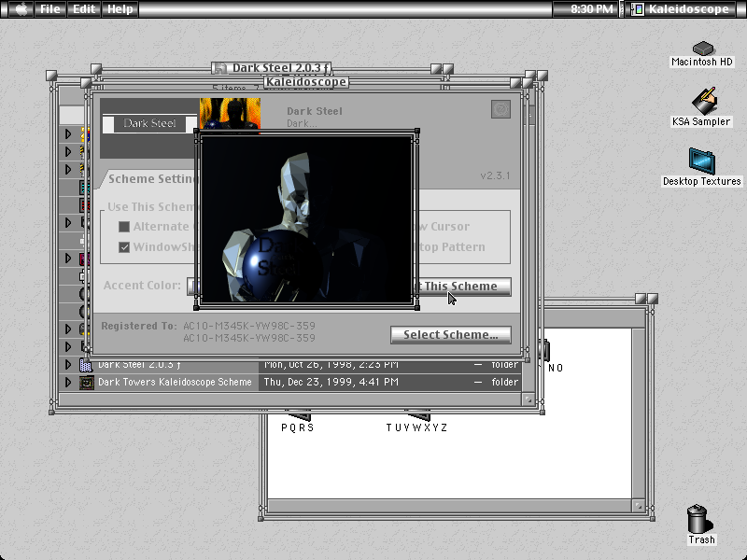
Task: Toggle the option label ending in 'Cursor'
Action: click(x=444, y=227)
